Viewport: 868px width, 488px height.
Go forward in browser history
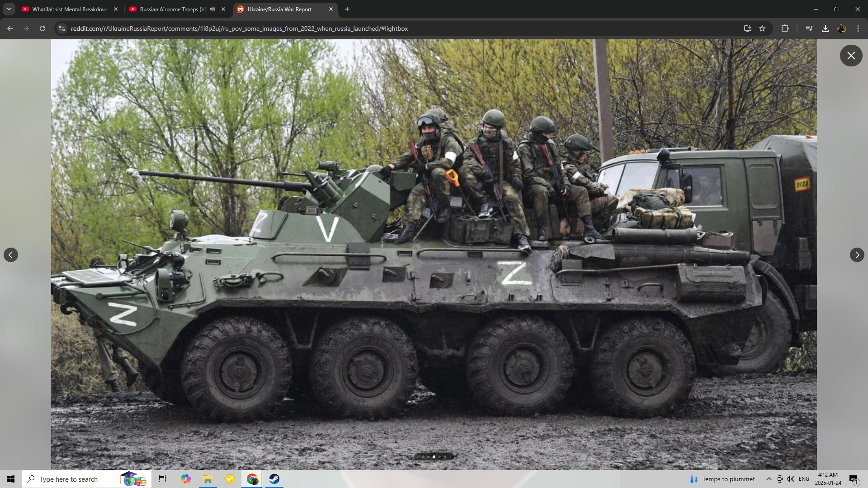coord(26,28)
